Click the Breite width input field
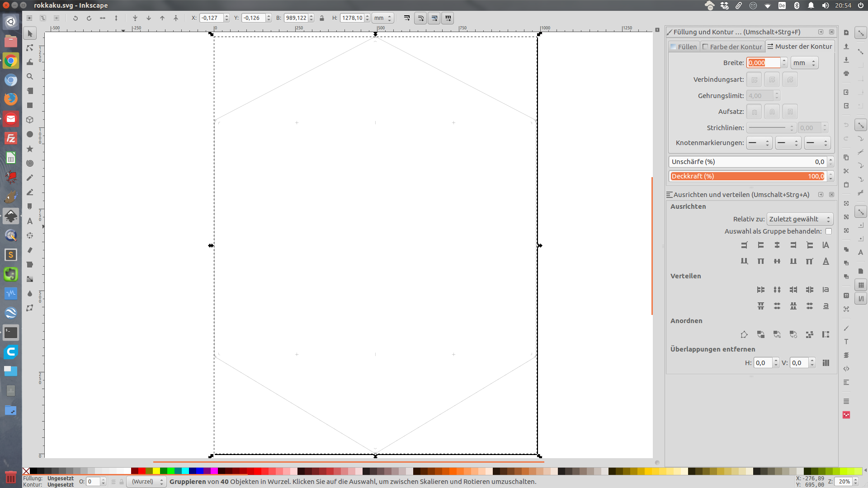 pos(763,63)
